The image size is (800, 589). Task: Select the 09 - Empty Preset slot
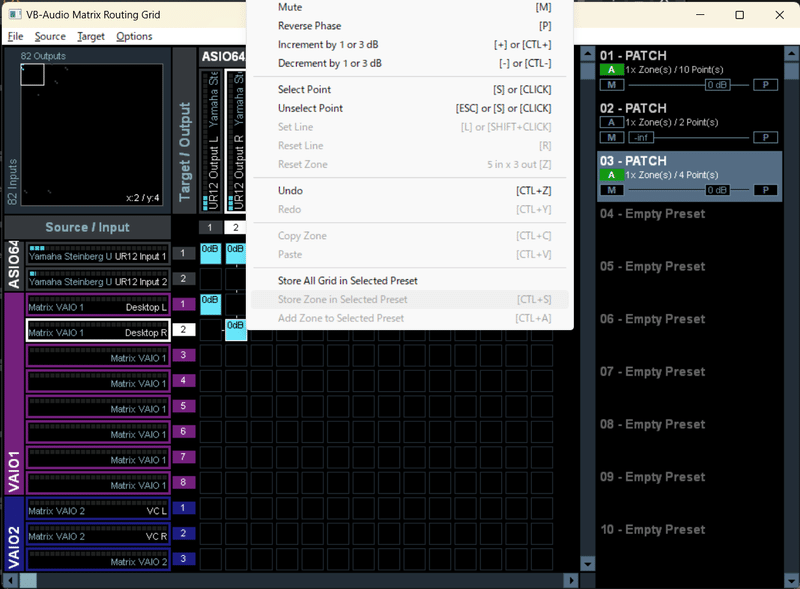[653, 477]
